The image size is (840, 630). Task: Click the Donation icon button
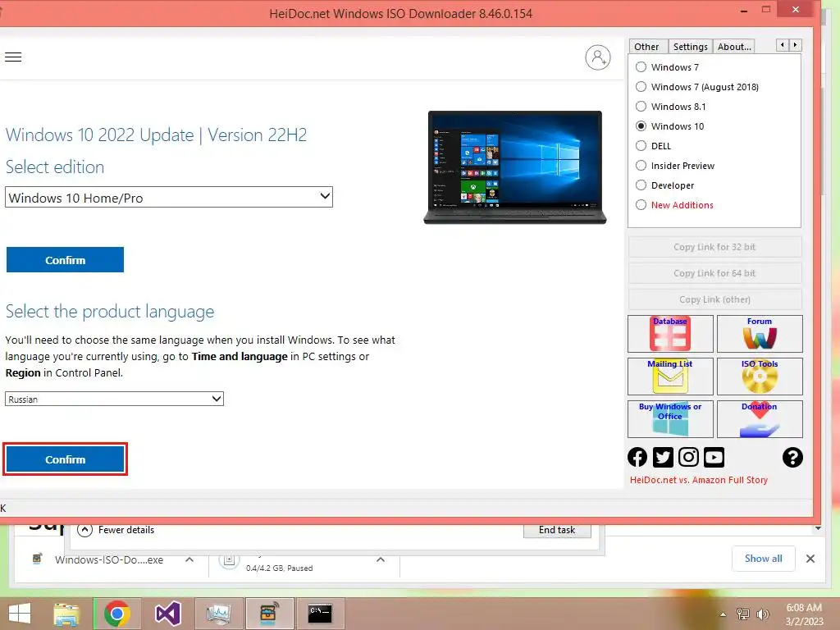(760, 419)
